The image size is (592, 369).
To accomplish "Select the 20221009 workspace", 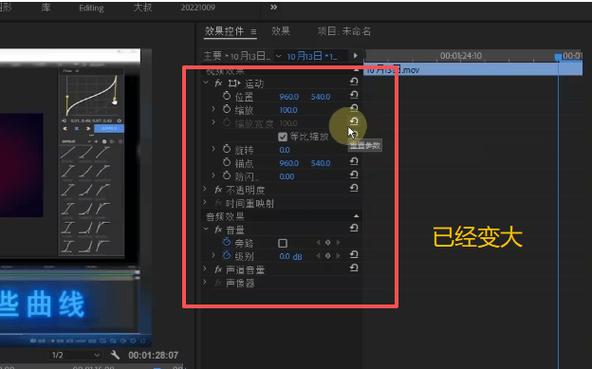I will click(x=198, y=8).
